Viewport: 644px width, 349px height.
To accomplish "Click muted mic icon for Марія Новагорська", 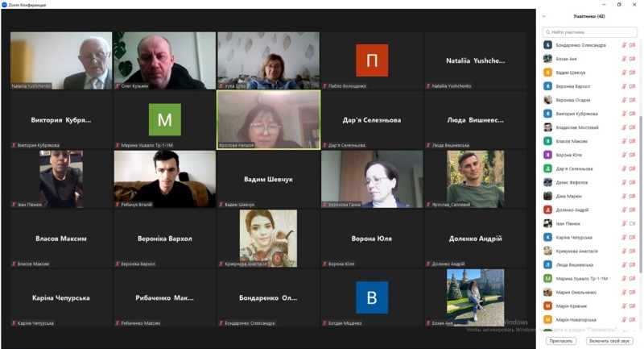I will (x=624, y=319).
